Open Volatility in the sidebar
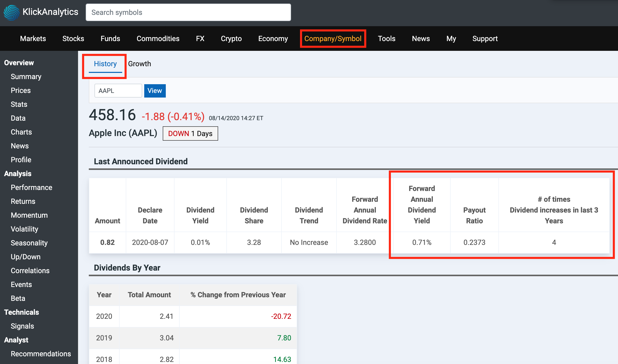Viewport: 618px width, 364px height. pos(24,229)
